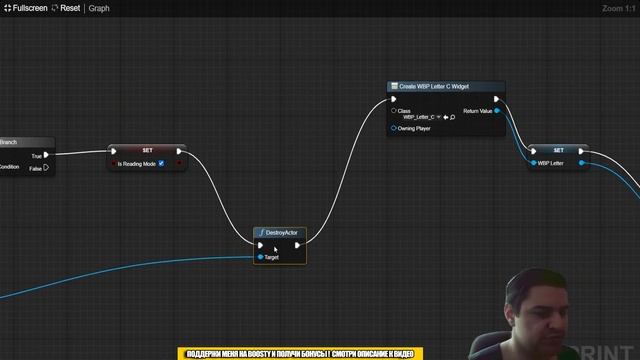Image resolution: width=640 pixels, height=360 pixels.
Task: Click the use-selected-asset arrow icon
Action: pos(446,118)
